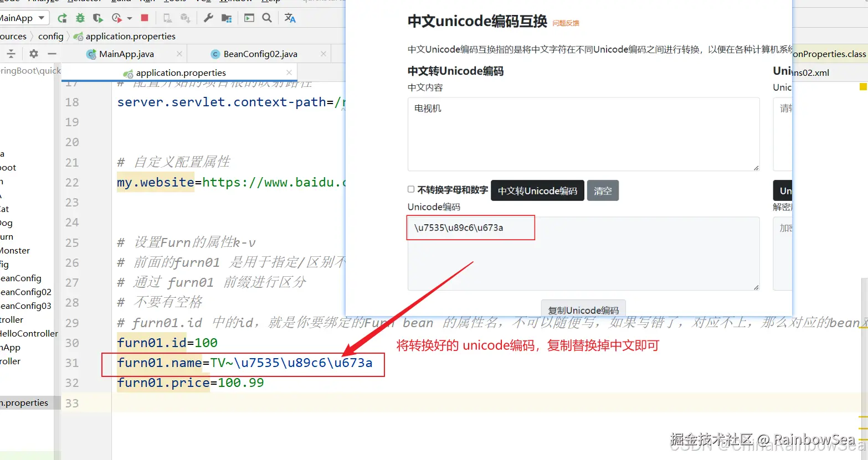868x460 pixels.
Task: Click the comment '# 不要有空格'
Action: coord(160,302)
